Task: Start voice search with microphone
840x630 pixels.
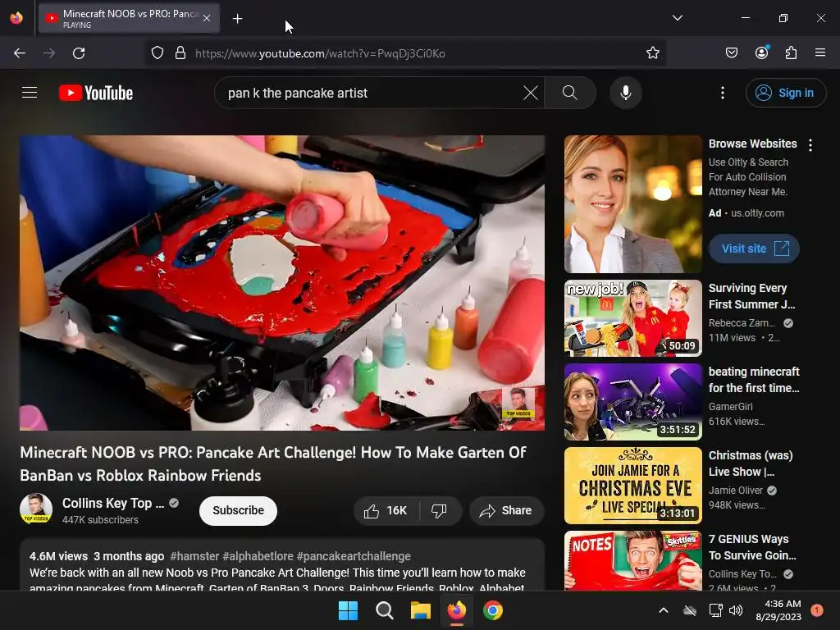Action: (x=625, y=93)
